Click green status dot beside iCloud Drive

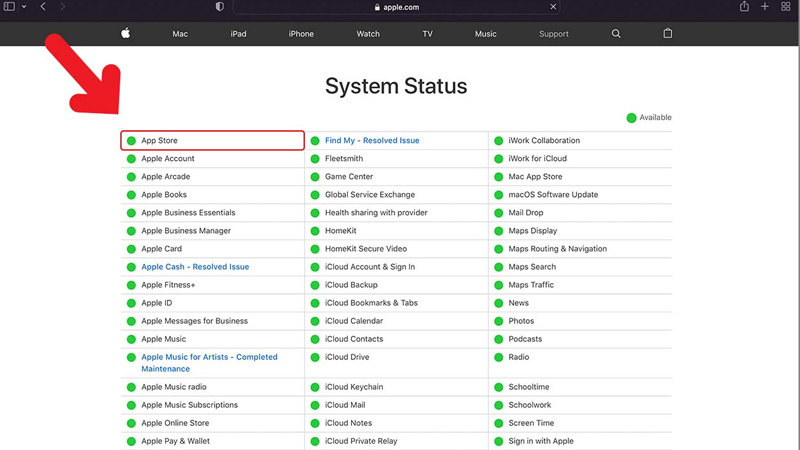pos(315,357)
